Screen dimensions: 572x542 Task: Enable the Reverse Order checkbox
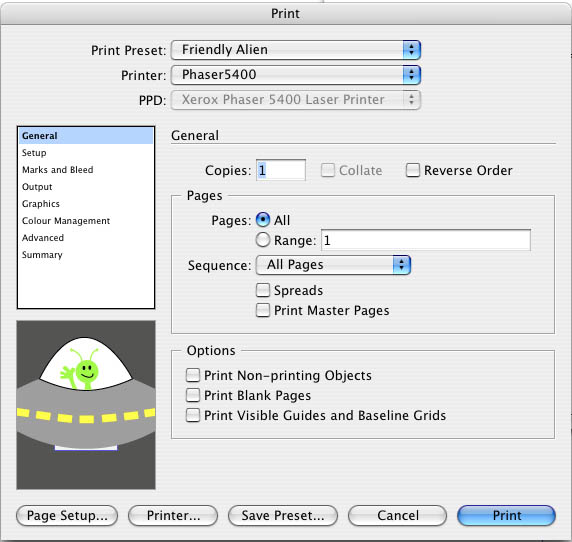click(x=413, y=170)
